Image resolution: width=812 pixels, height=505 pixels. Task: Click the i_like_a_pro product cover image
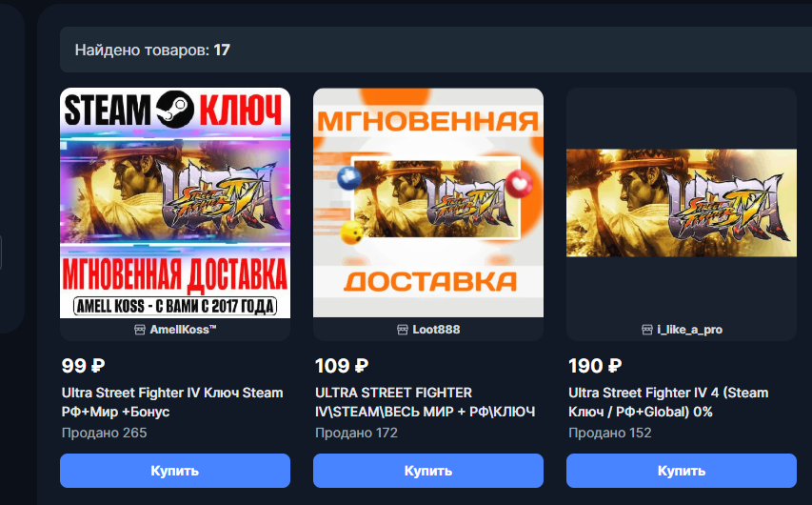pos(682,203)
